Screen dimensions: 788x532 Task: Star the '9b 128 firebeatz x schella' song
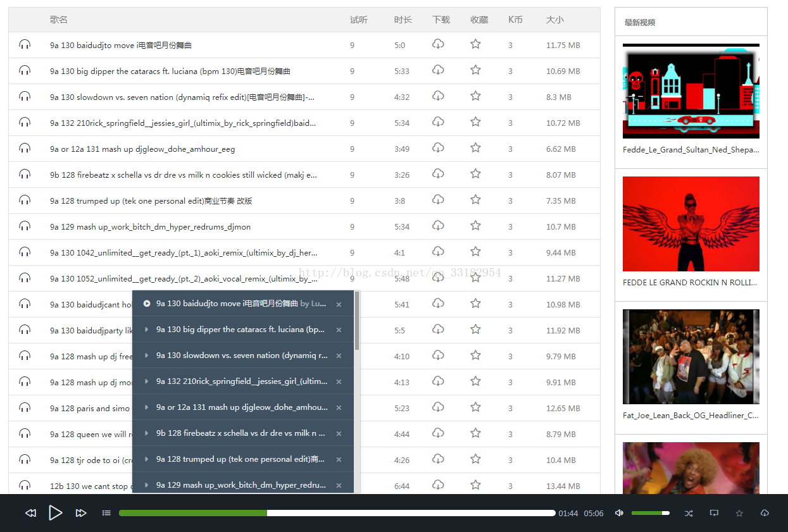[475, 174]
